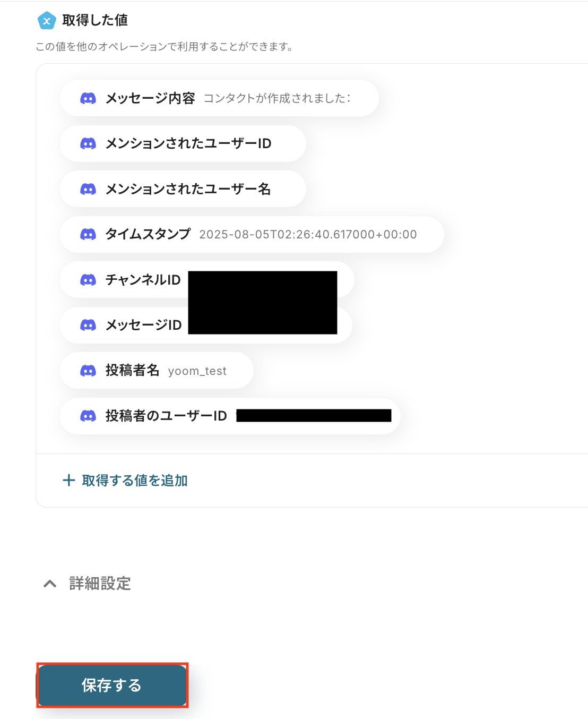Screen dimensions: 588x719
Task: Click the メンションされたユーザーID label
Action: pyautogui.click(x=188, y=143)
